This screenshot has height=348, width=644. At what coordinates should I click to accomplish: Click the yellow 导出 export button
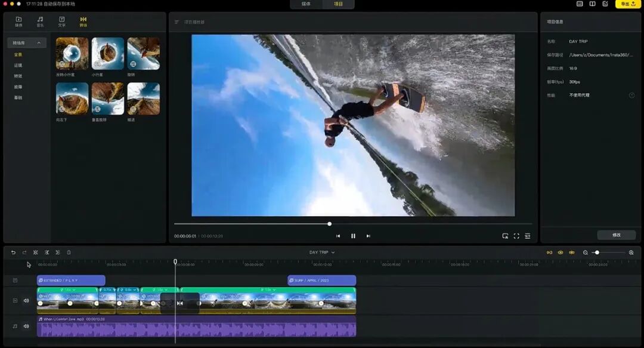[x=627, y=4]
